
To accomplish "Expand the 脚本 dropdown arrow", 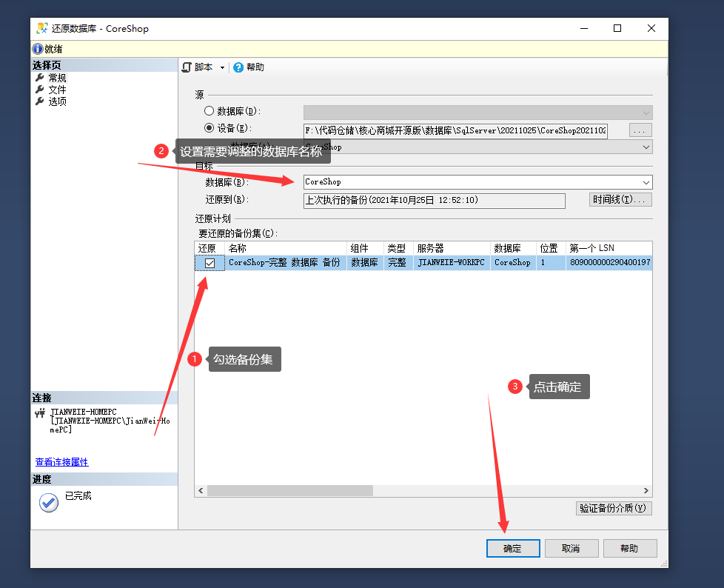I will click(222, 67).
